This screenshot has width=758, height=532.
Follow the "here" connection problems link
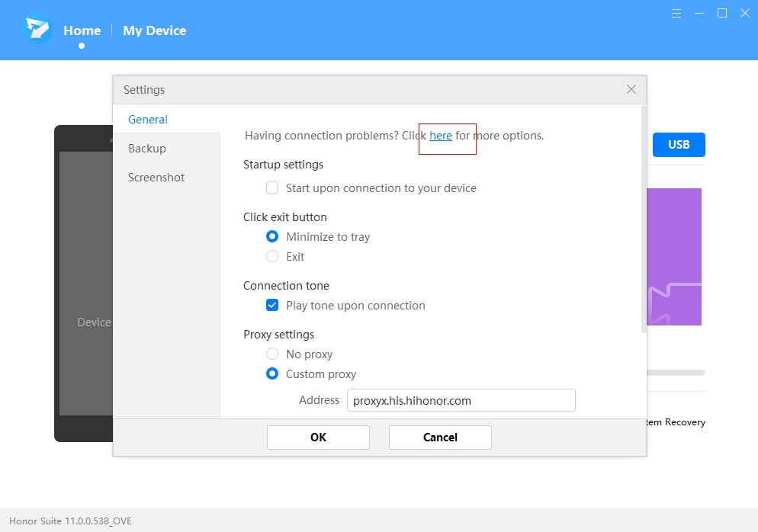[441, 136]
